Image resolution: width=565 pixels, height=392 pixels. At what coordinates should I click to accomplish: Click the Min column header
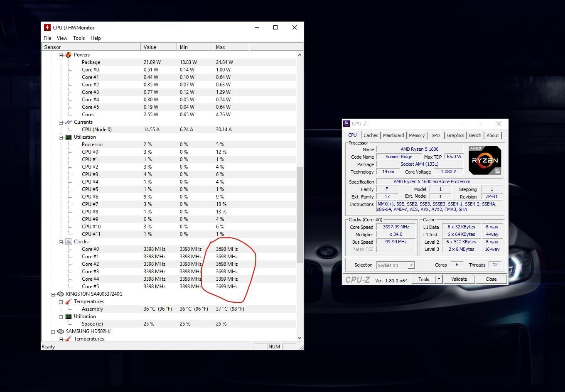[195, 47]
